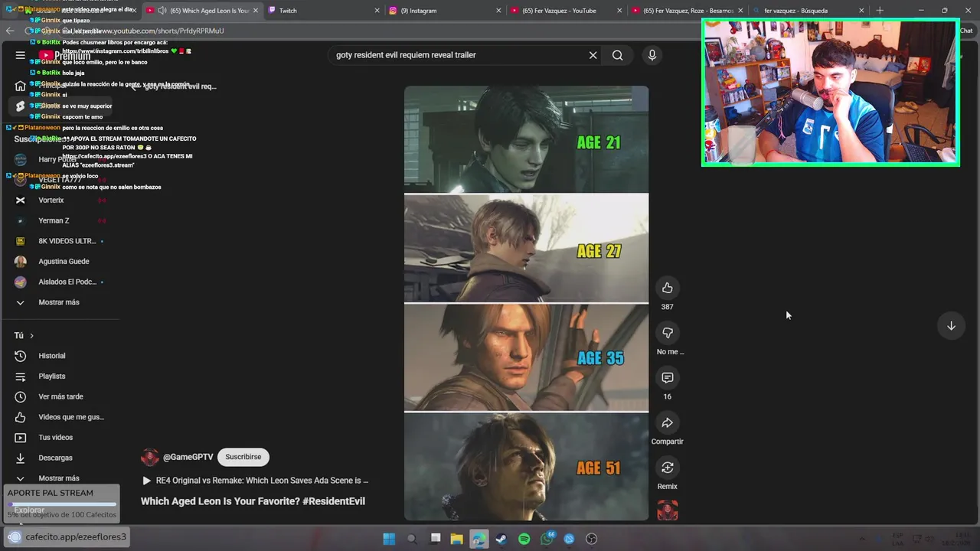Open Spotify from taskbar
The height and width of the screenshot is (551, 980).
[524, 539]
